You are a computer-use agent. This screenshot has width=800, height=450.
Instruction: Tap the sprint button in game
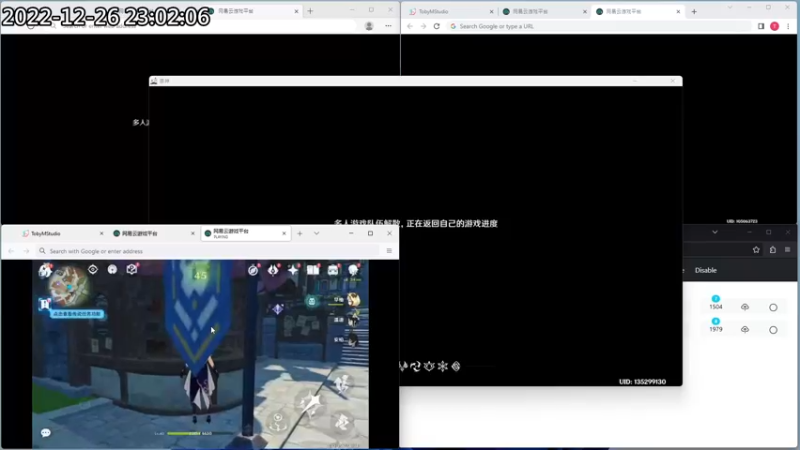(x=342, y=384)
